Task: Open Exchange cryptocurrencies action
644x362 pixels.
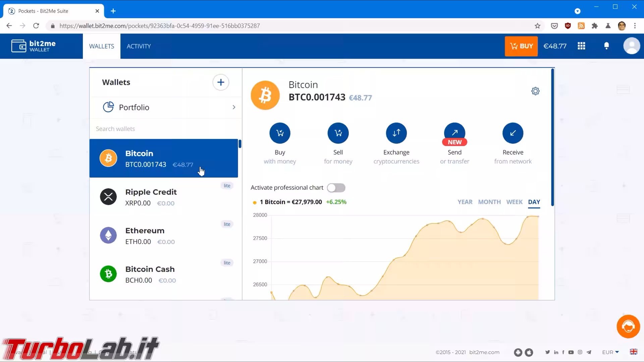Action: point(396,133)
